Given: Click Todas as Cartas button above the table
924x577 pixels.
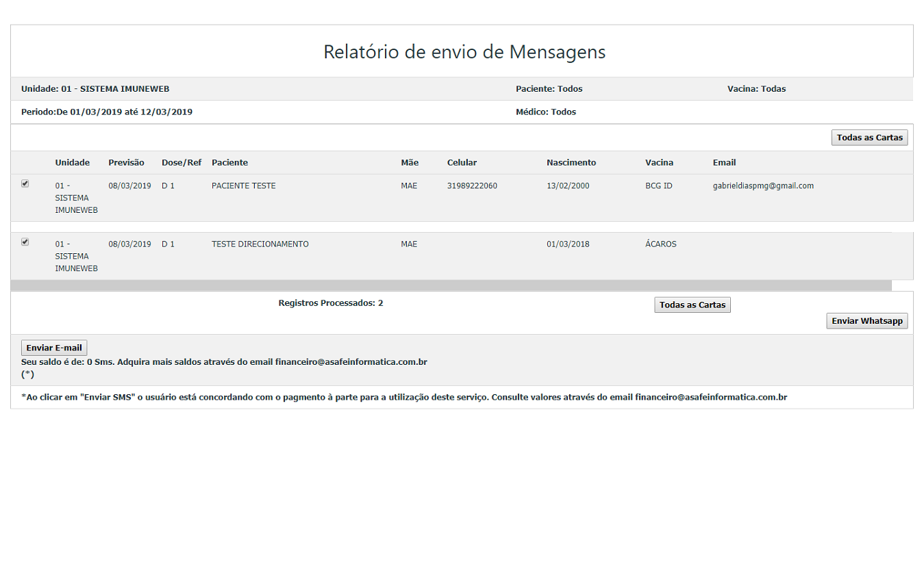Looking at the screenshot, I should point(869,138).
